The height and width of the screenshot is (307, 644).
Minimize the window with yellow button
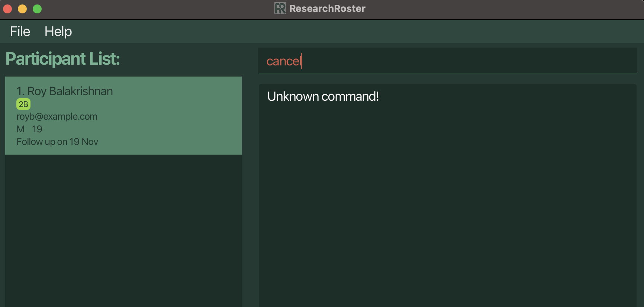[x=22, y=9]
